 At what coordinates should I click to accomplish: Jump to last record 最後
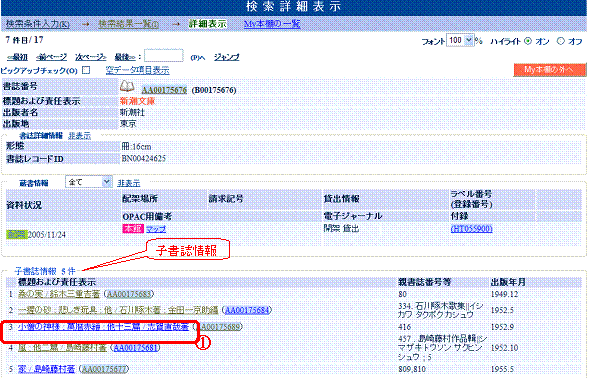tap(125, 57)
